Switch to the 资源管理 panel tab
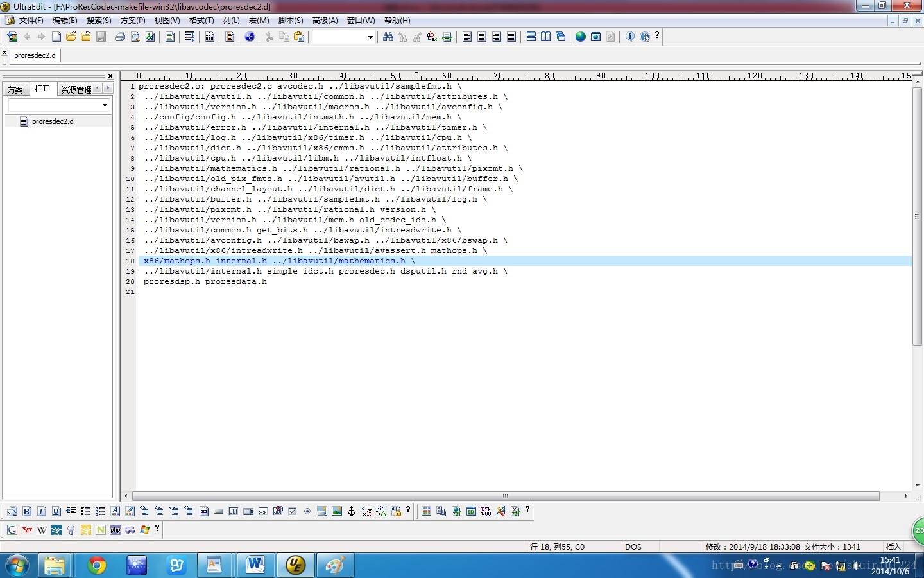 pos(76,89)
